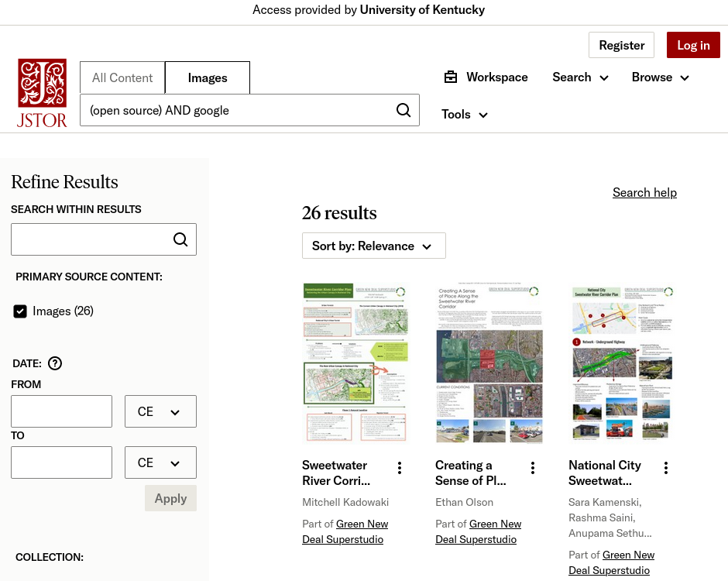Open Workspace via briefcase icon link
The width and height of the screenshot is (728, 581).
[486, 77]
